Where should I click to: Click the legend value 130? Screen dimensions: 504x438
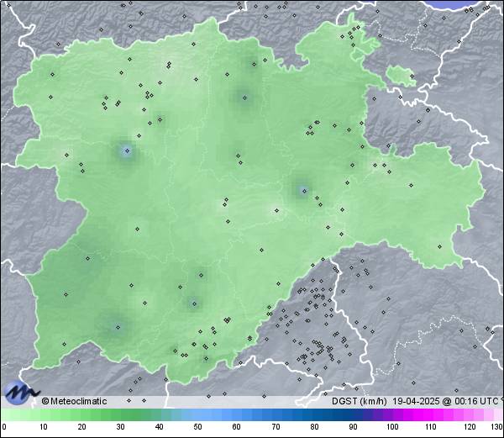click(x=497, y=427)
